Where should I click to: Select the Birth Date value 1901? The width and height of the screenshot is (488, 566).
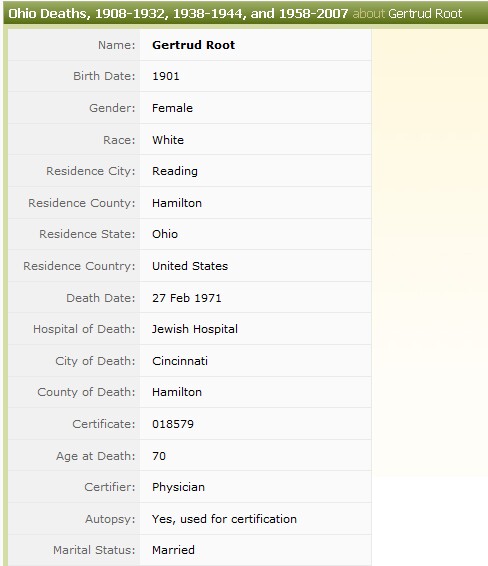click(166, 76)
